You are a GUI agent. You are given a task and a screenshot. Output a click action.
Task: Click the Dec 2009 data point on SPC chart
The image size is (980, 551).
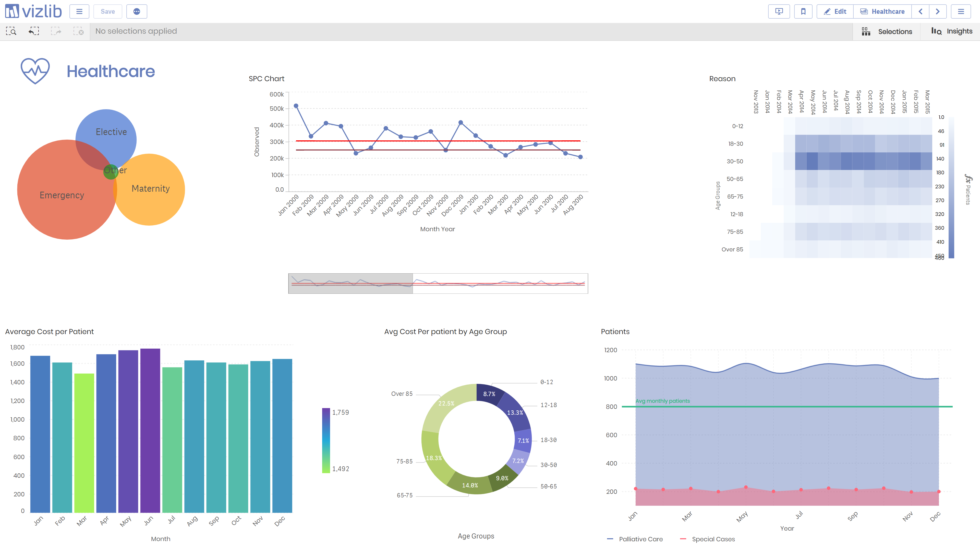[461, 123]
